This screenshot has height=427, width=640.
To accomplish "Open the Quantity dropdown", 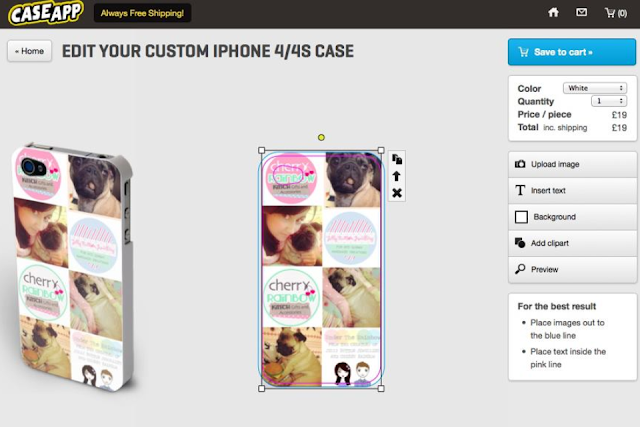I will [x=609, y=101].
